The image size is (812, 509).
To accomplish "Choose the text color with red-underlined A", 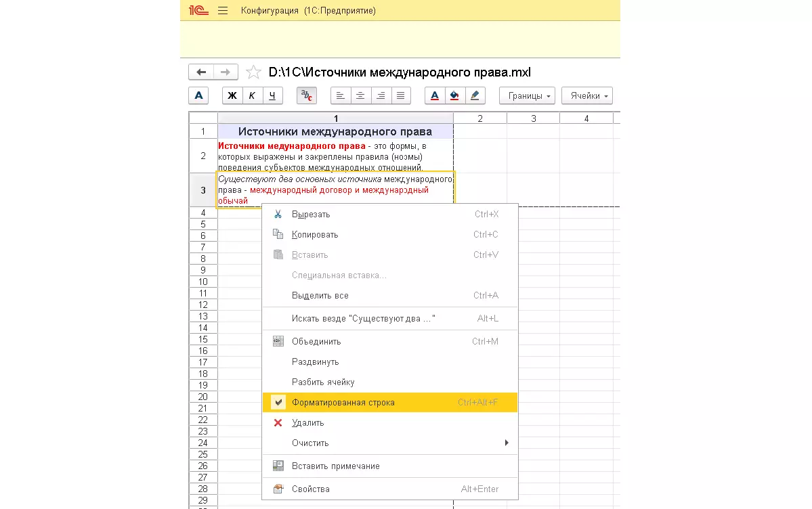I will click(x=435, y=95).
